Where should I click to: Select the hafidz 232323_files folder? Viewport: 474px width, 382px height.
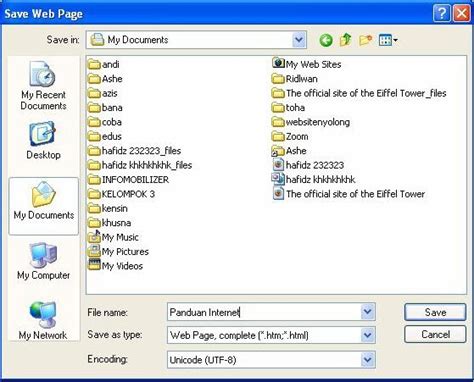tap(134, 151)
